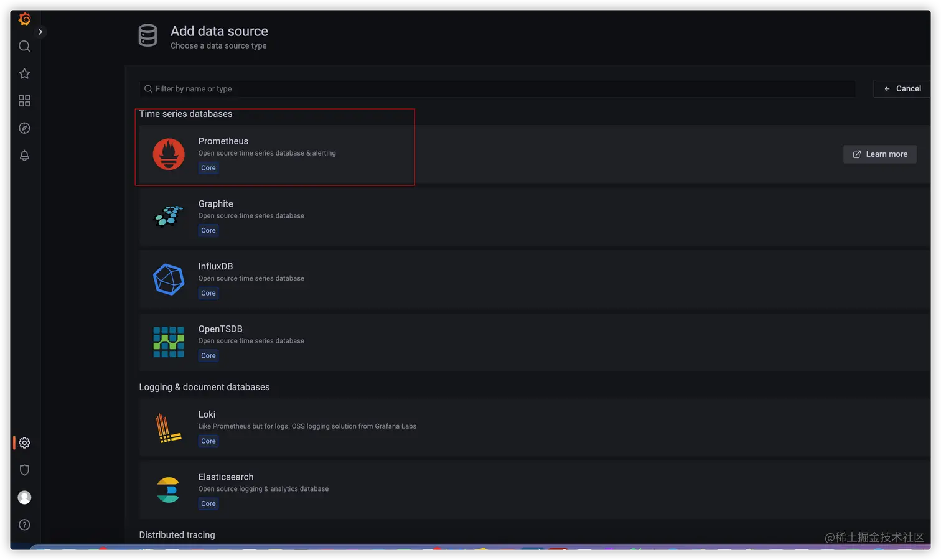Open the search dashboards icon
This screenshot has width=941, height=560.
point(24,46)
